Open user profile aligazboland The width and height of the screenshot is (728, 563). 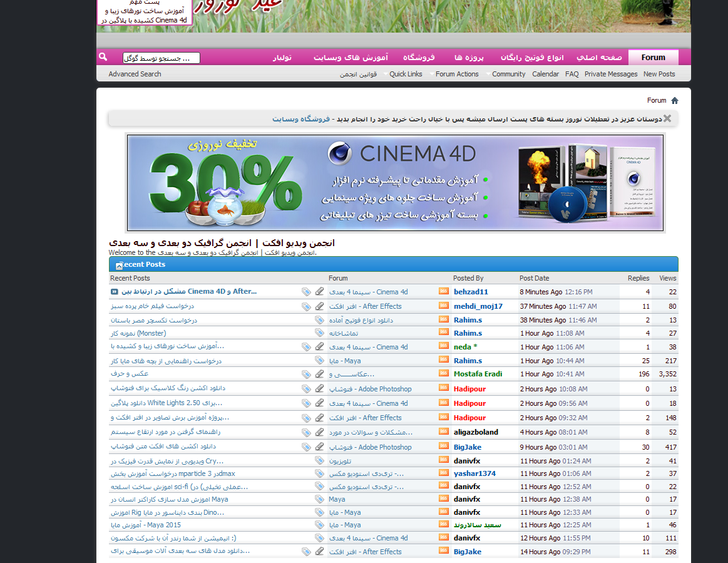click(x=476, y=432)
